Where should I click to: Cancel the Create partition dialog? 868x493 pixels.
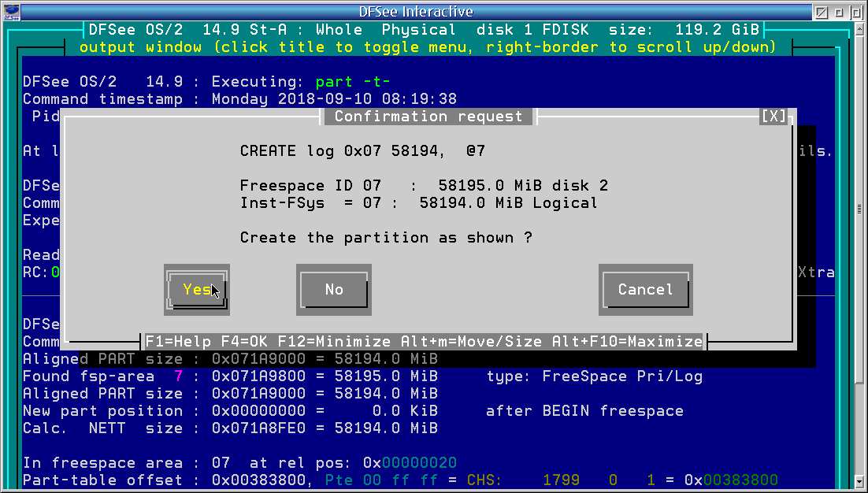[645, 289]
